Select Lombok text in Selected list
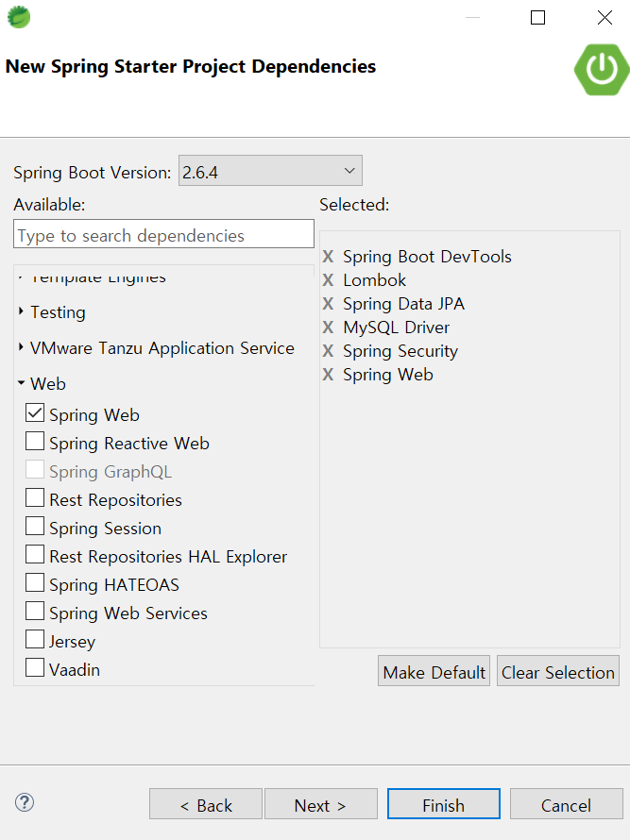The width and height of the screenshot is (630, 840). (x=374, y=280)
